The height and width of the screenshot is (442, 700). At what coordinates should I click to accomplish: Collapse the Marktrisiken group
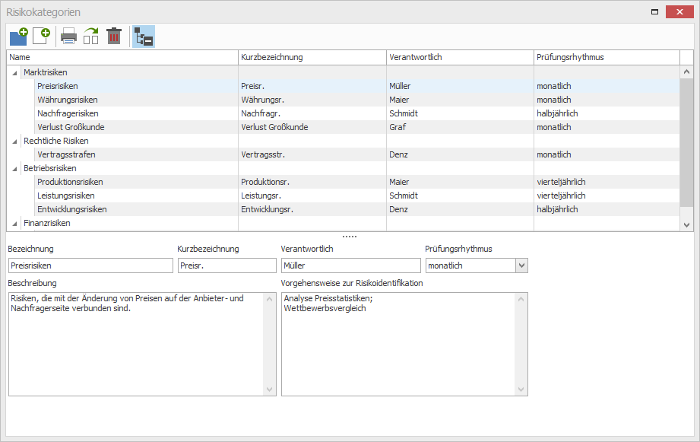point(15,73)
